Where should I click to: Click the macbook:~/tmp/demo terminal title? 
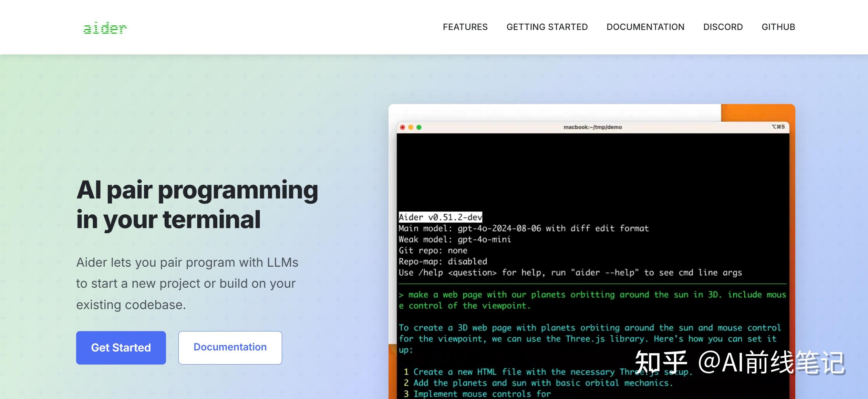click(x=592, y=127)
